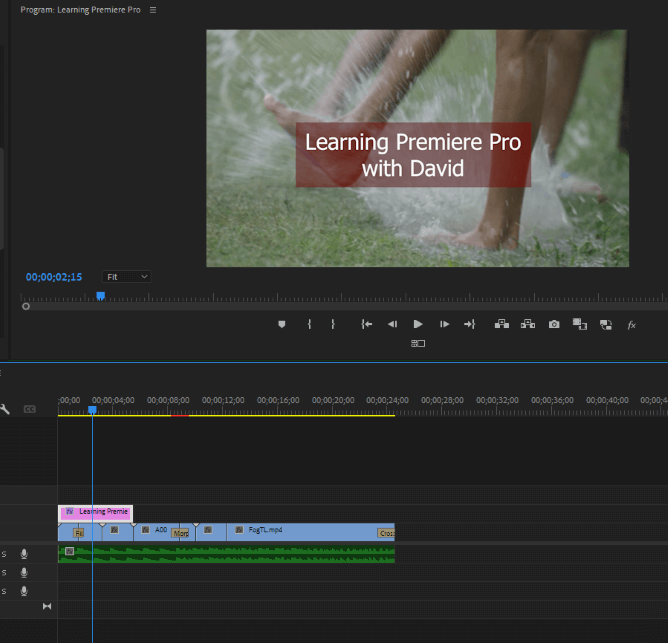The image size is (668, 643).
Task: Solo the first audio track
Action: [x=4, y=554]
